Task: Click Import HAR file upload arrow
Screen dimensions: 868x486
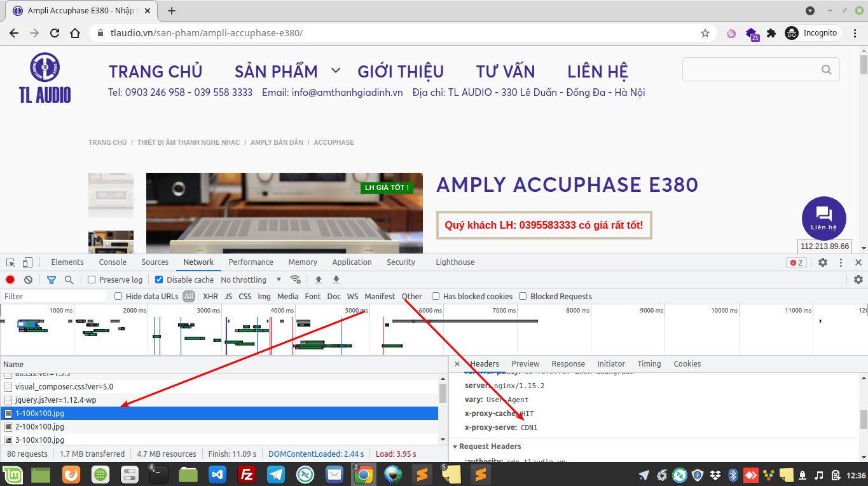Action: [319, 280]
